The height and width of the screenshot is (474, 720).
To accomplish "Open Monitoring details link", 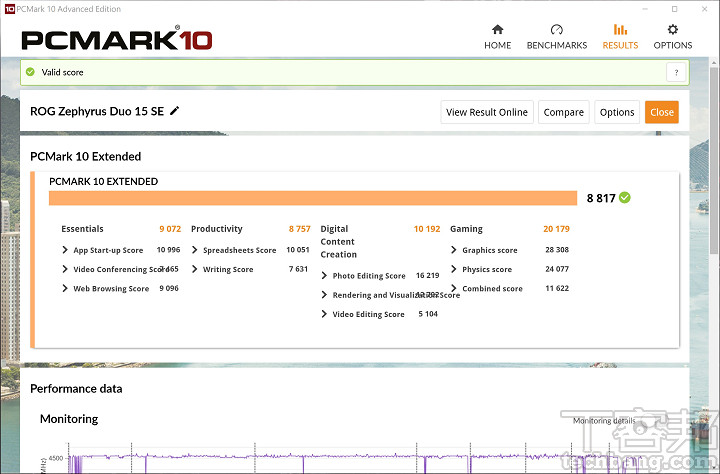I will coord(604,420).
